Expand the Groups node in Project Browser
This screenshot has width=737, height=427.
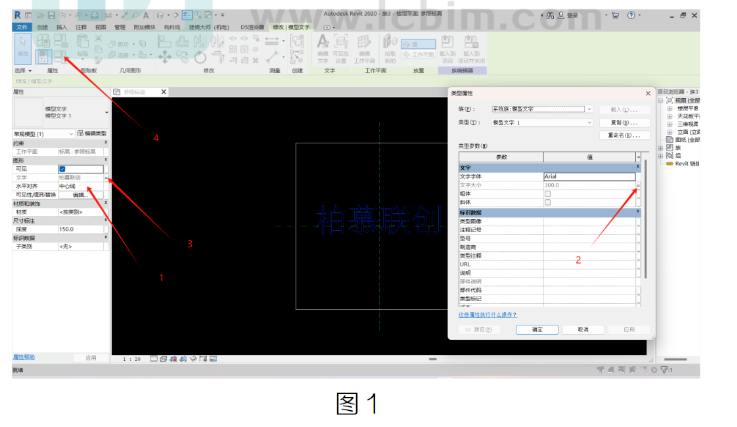click(x=661, y=156)
